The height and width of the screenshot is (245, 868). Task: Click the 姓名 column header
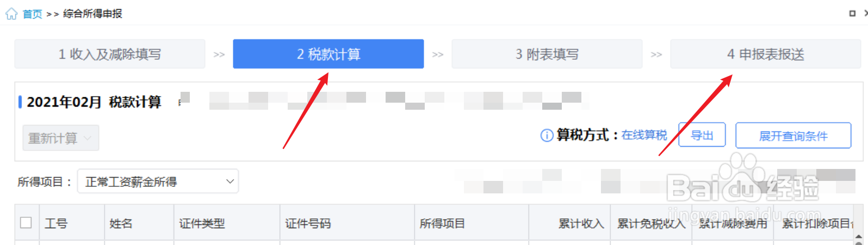click(121, 223)
